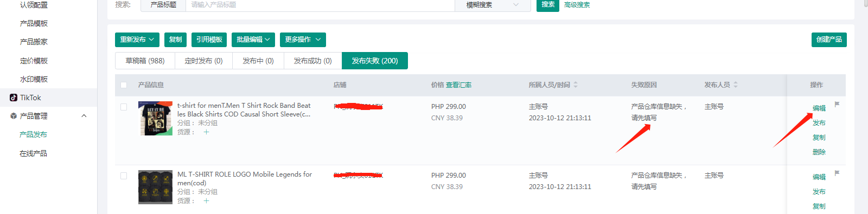Screen dimensions: 868x214
Task: Click flag icon on ML T-SHIRT row
Action: [837, 173]
